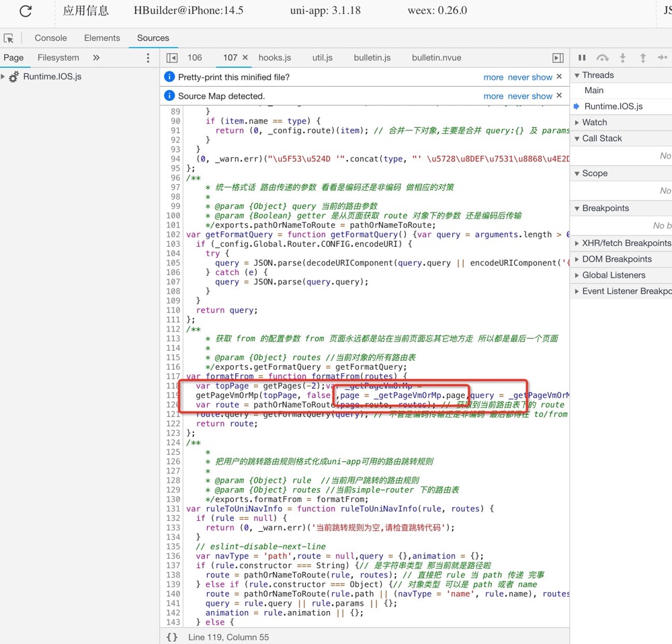
Task: Pause script execution
Action: [x=582, y=58]
